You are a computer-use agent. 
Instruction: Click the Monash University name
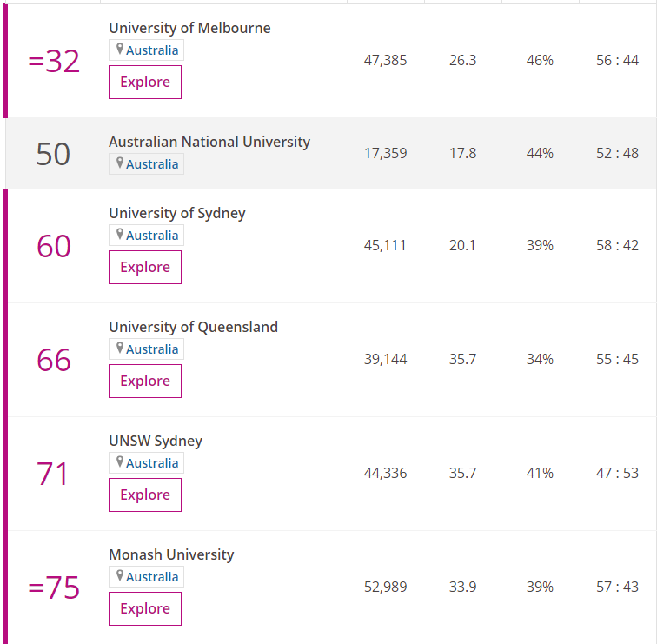click(x=171, y=554)
